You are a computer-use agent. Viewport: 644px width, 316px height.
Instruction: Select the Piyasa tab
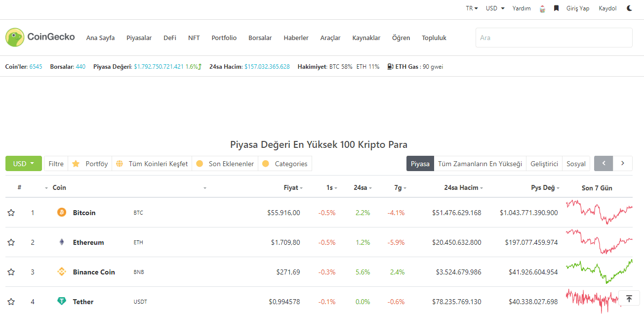pos(420,164)
